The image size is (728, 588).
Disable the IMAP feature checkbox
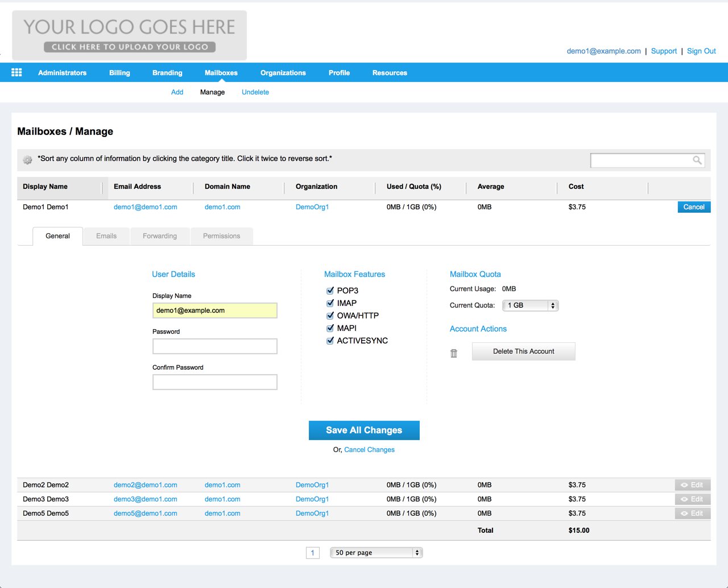point(330,303)
